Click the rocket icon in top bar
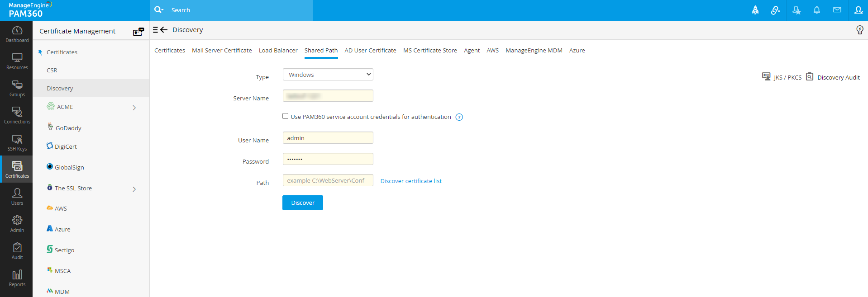This screenshot has height=297, width=868. [755, 10]
